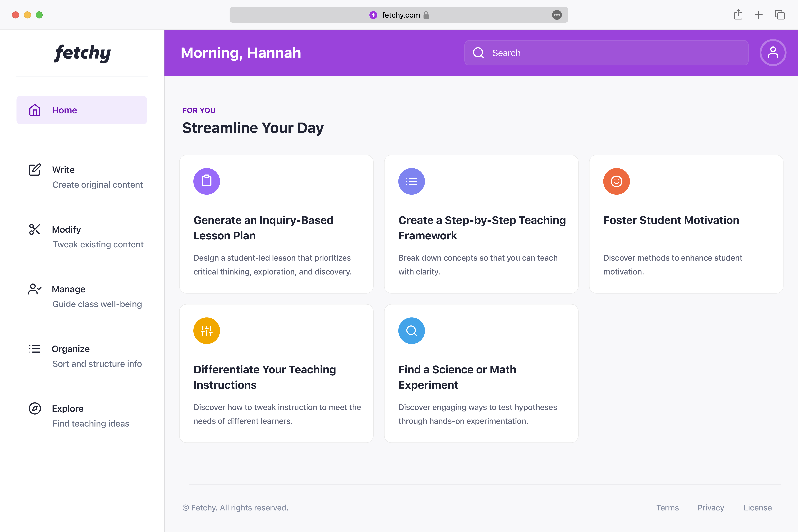Screen dimensions: 798x532
Task: Click the compass Explore icon
Action: tap(35, 408)
